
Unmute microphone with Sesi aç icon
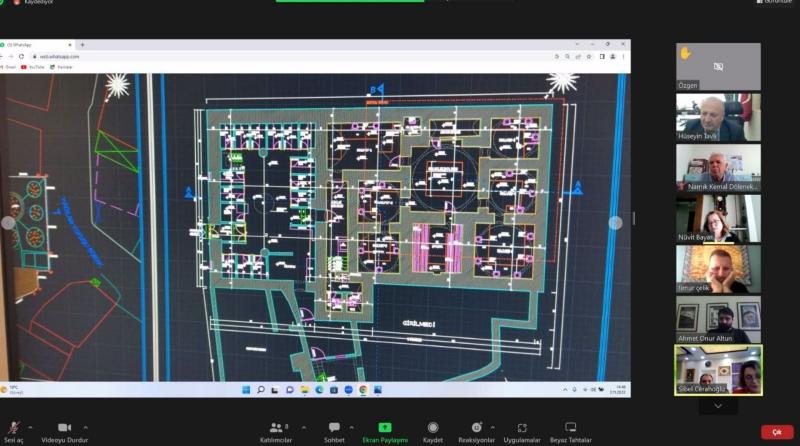14,428
